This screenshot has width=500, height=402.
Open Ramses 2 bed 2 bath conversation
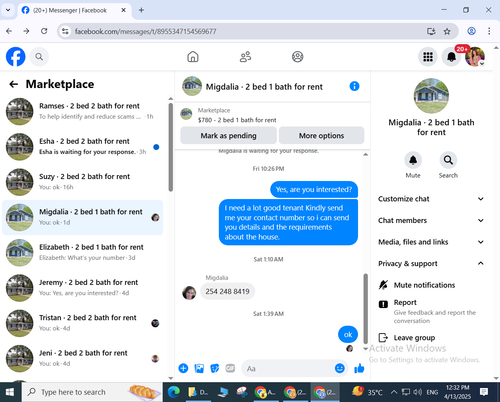[83, 111]
